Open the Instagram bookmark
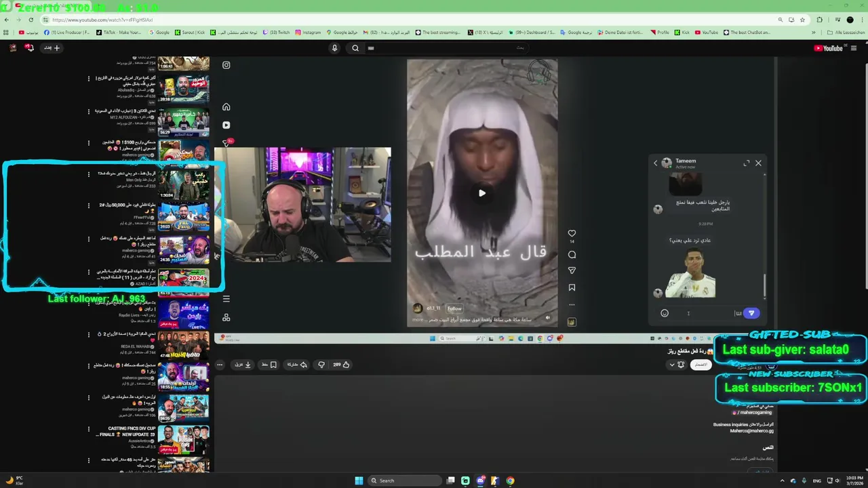Image resolution: width=868 pixels, height=488 pixels. 308,32
